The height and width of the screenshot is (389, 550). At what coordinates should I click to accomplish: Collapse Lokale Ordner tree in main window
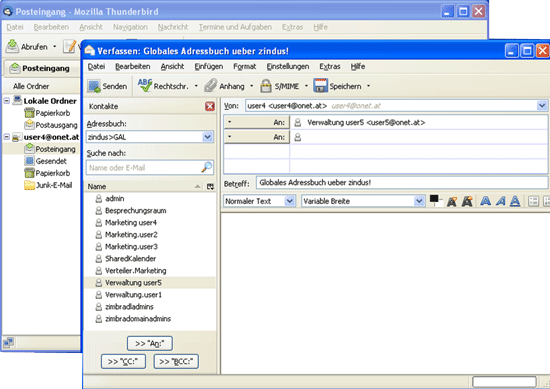[7, 101]
